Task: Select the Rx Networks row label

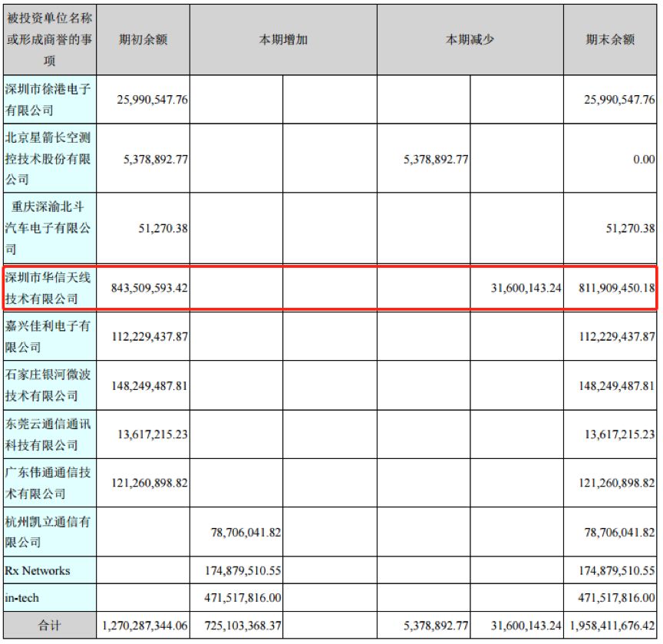Action: (x=38, y=570)
